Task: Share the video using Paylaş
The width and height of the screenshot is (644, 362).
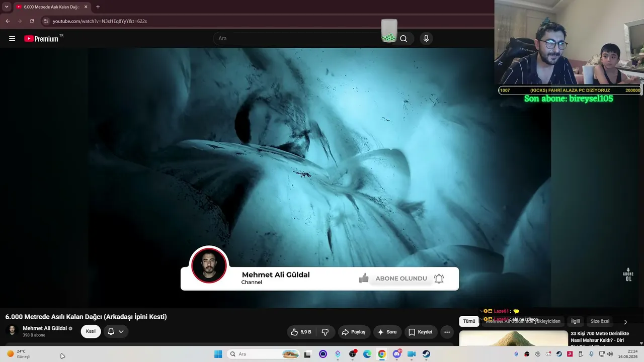Action: pos(353,332)
